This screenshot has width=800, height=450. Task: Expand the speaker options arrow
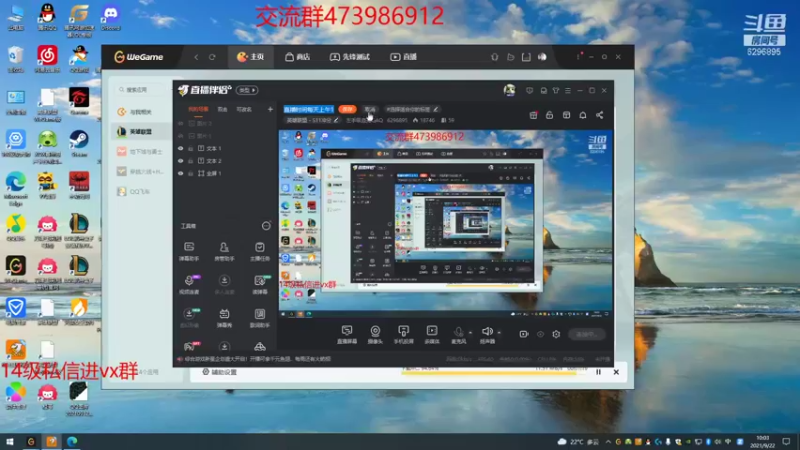point(499,333)
